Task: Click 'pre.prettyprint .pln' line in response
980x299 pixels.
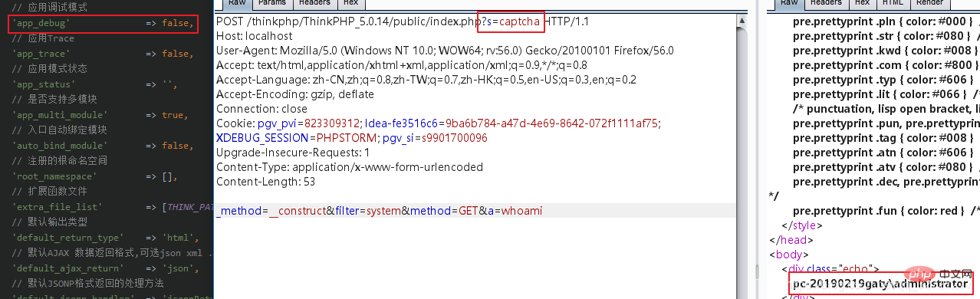Action: coord(886,21)
